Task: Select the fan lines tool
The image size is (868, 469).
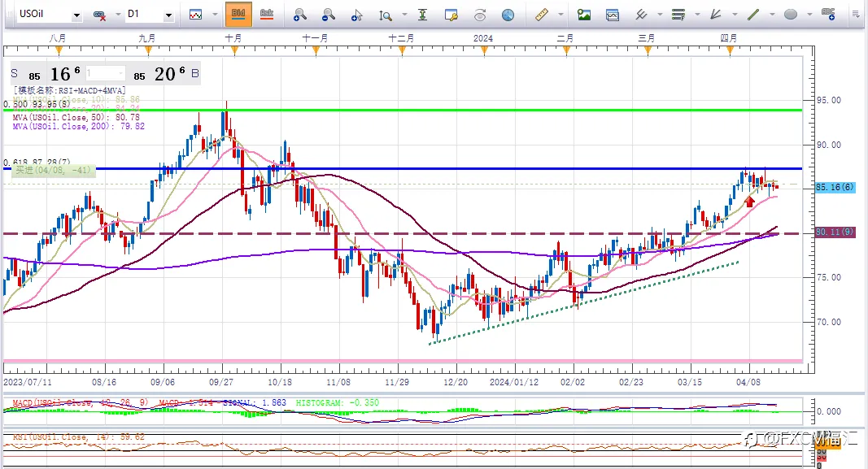Action: click(716, 15)
